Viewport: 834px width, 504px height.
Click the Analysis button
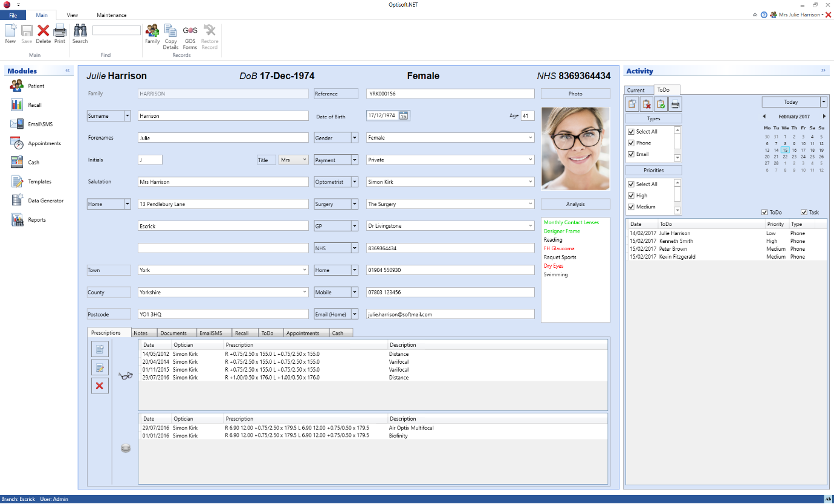(575, 204)
